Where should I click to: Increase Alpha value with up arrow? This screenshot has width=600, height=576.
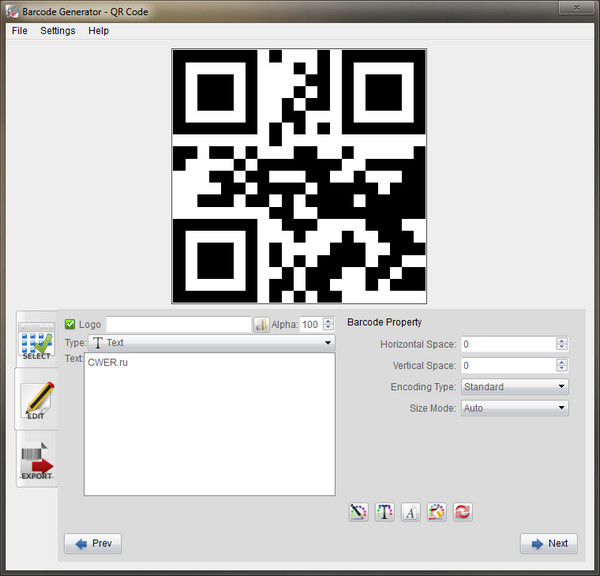(328, 321)
